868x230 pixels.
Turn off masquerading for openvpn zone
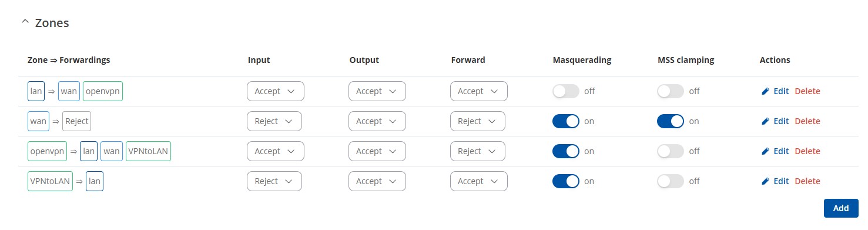pos(566,151)
